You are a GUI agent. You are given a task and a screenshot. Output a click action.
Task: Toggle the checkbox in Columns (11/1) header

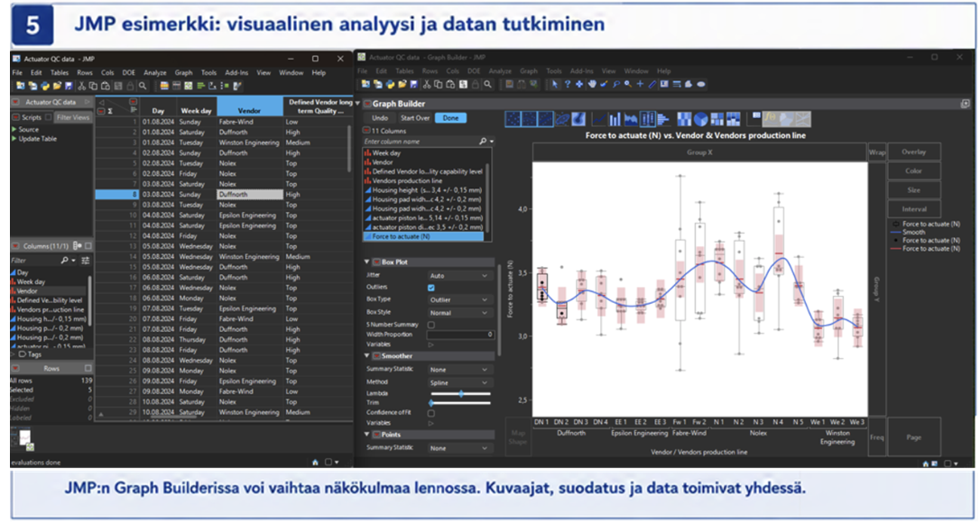pyautogui.click(x=88, y=246)
